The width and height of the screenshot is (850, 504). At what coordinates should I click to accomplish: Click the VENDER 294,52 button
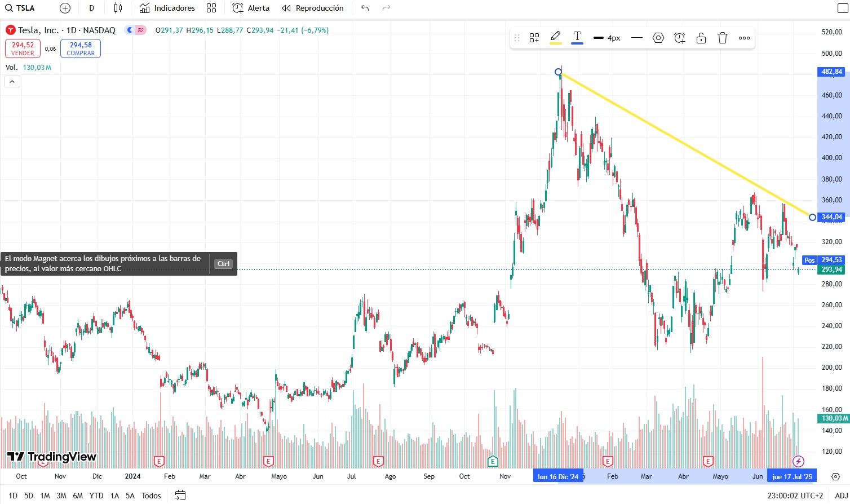(23, 48)
